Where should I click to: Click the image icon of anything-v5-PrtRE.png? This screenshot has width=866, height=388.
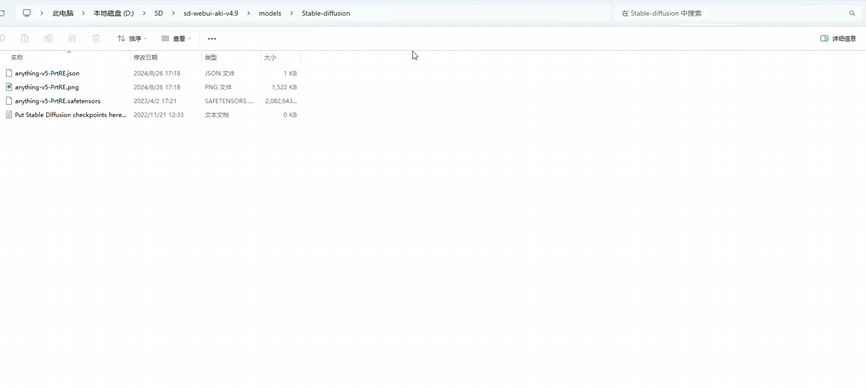(x=8, y=87)
